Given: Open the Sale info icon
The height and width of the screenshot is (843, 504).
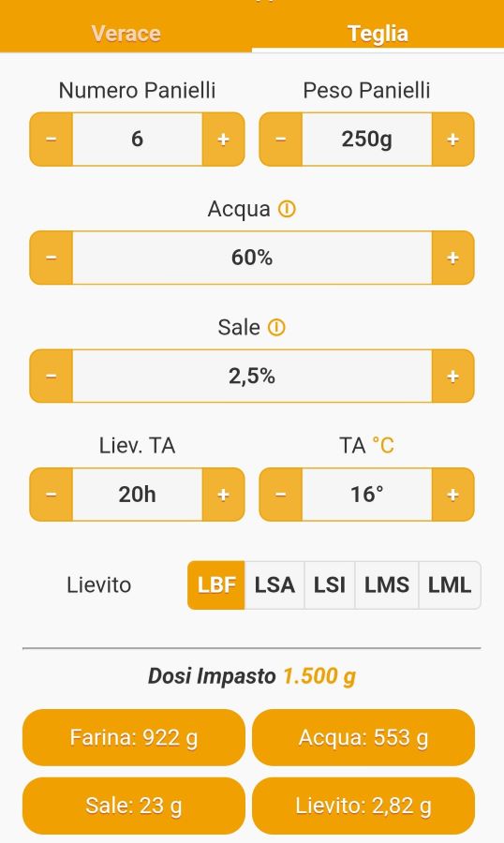Looking at the screenshot, I should 276,327.
